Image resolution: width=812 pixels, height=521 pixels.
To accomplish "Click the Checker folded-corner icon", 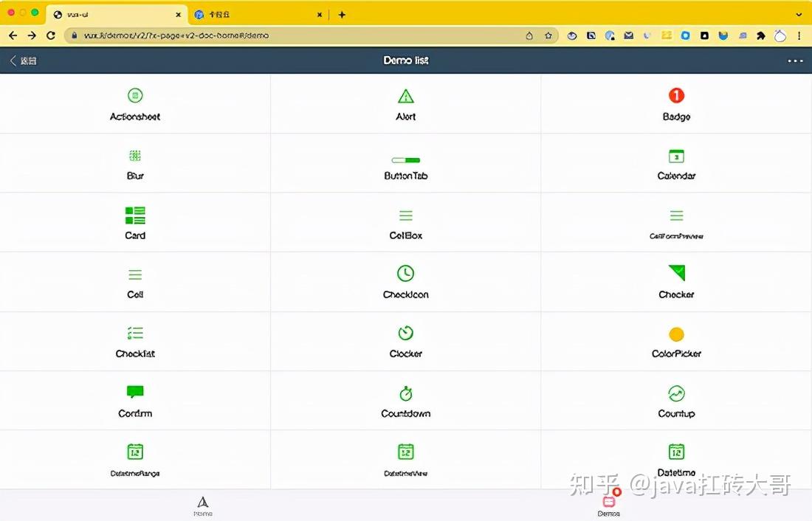I will pos(676,274).
